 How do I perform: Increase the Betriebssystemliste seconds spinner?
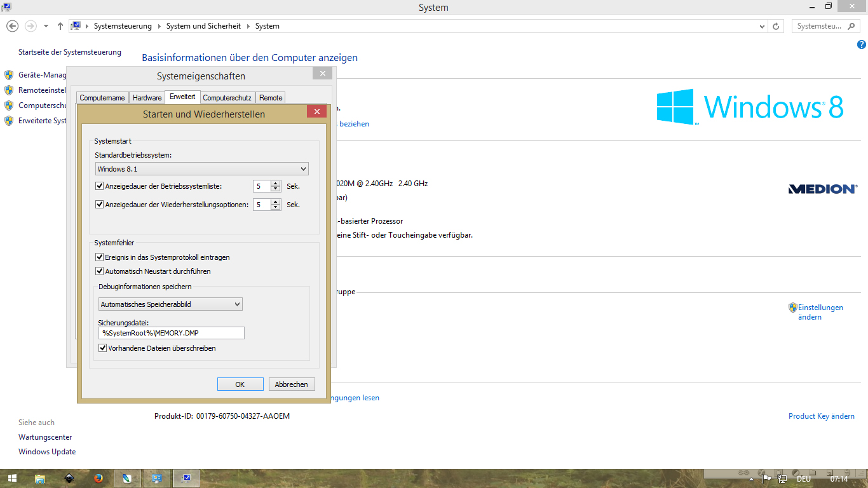275,184
